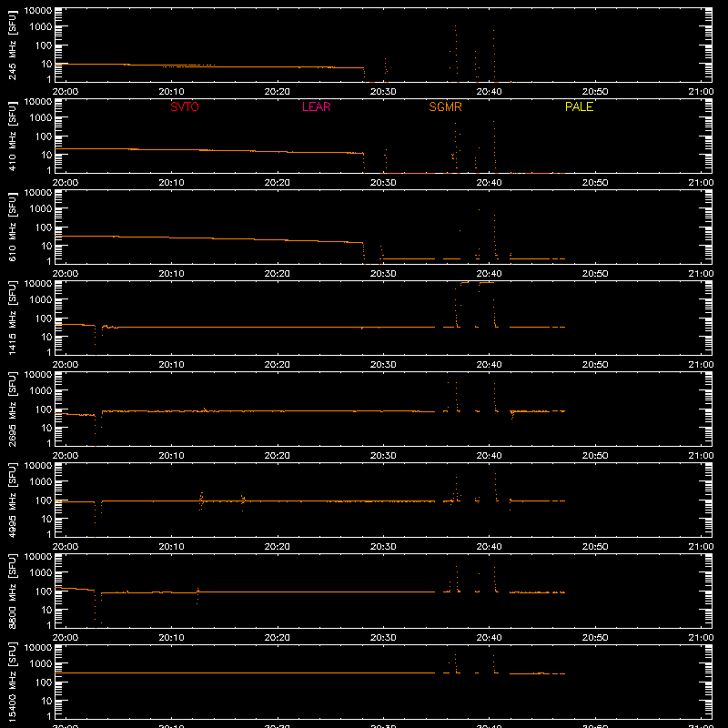
Task: Click 20:50 below the 410 MHz plot
Action: click(x=595, y=183)
